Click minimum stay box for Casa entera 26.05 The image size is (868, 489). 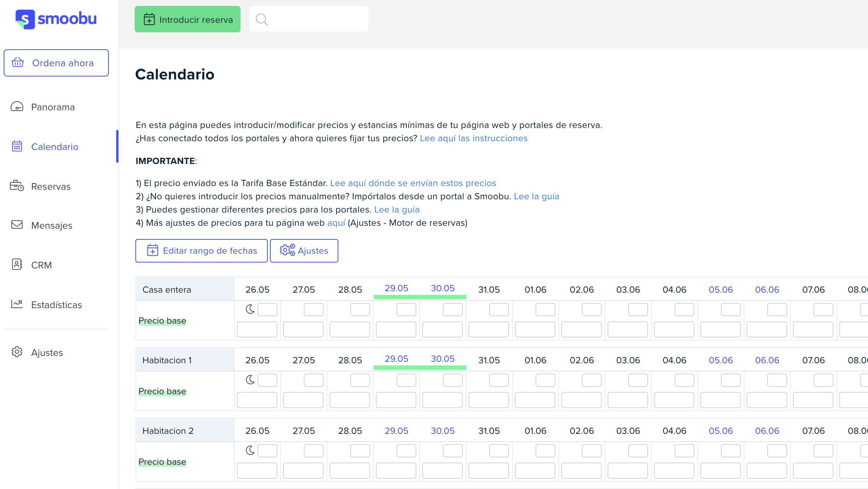267,310
